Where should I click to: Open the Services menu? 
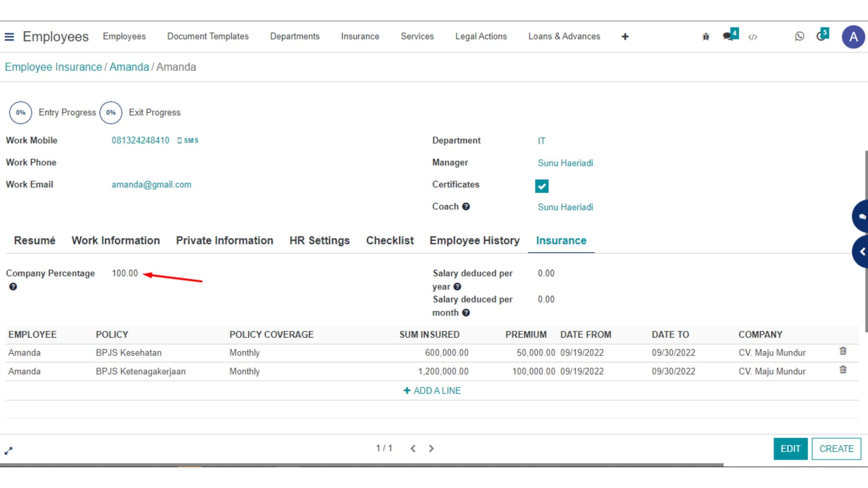click(417, 36)
